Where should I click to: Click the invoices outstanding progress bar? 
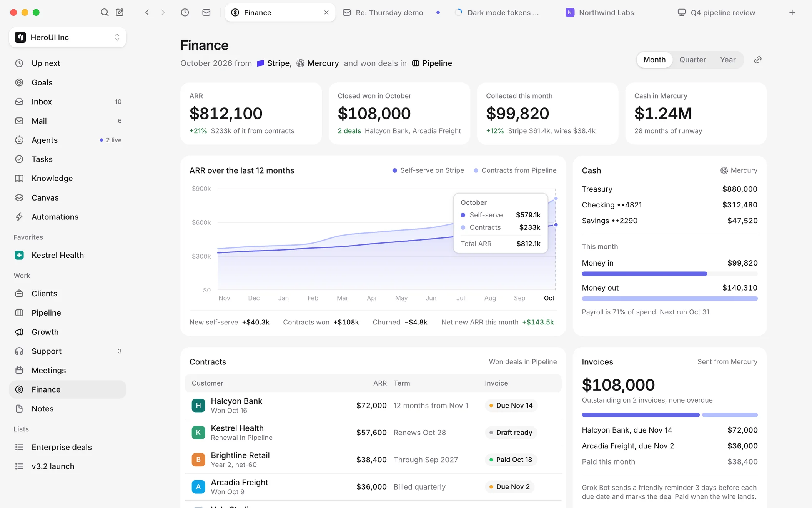(669, 415)
